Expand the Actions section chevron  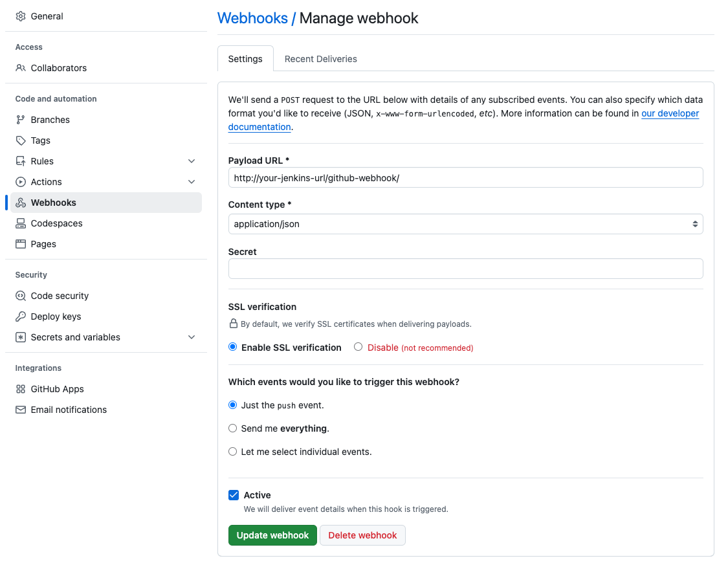[x=192, y=182]
